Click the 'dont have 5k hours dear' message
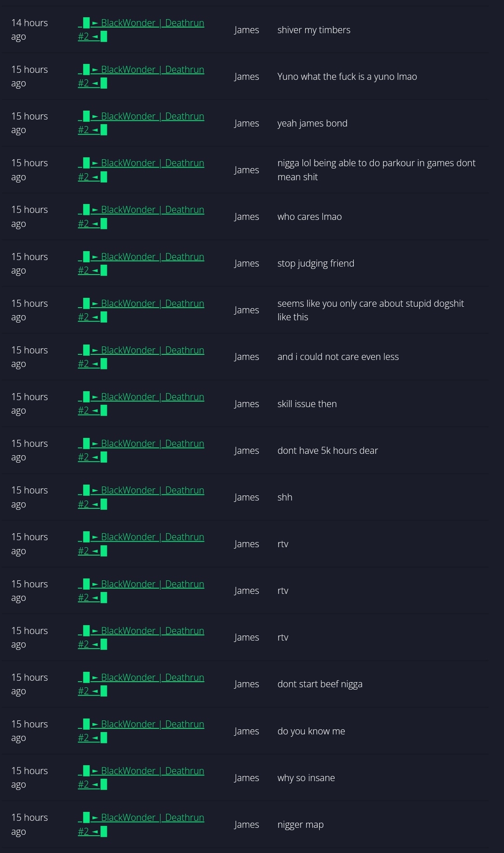The width and height of the screenshot is (504, 853). click(x=328, y=451)
